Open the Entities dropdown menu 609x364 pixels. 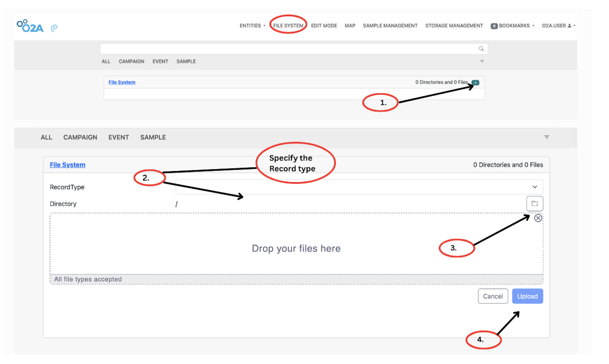pos(252,26)
